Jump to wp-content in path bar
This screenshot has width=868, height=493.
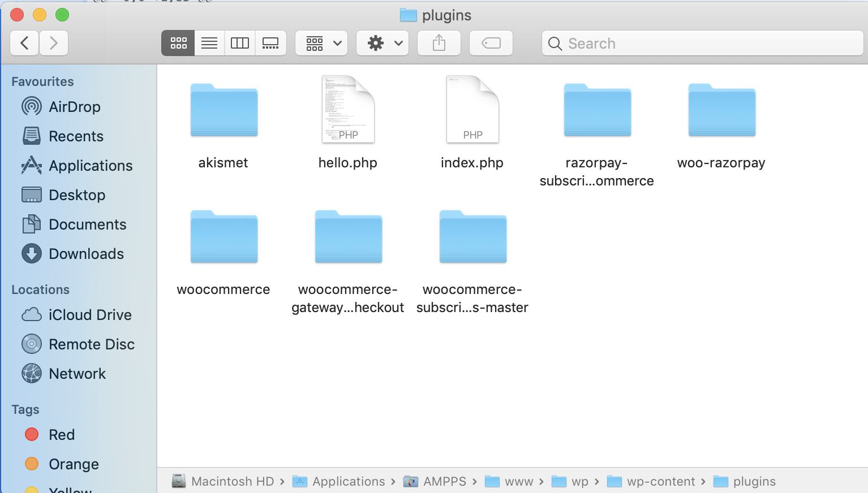651,481
